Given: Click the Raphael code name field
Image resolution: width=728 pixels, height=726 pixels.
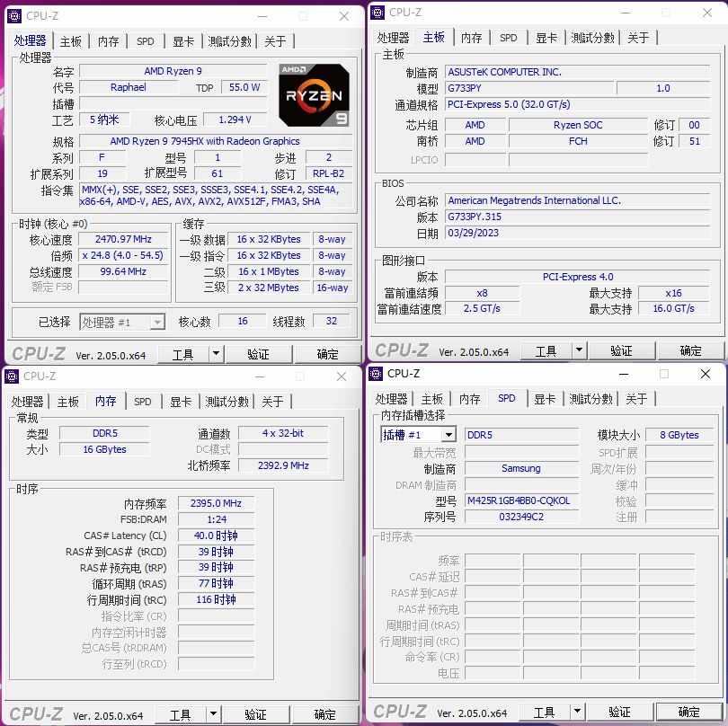Looking at the screenshot, I should pos(129,87).
